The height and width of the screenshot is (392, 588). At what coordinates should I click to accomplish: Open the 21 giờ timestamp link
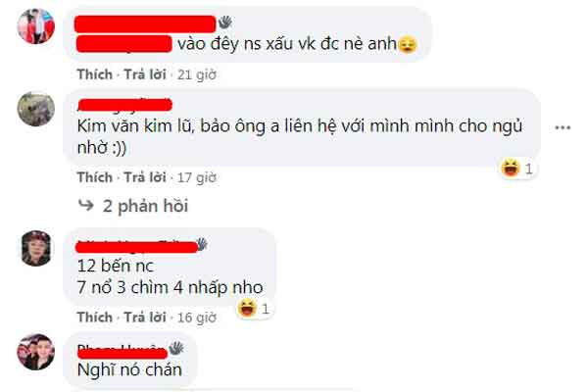[197, 74]
